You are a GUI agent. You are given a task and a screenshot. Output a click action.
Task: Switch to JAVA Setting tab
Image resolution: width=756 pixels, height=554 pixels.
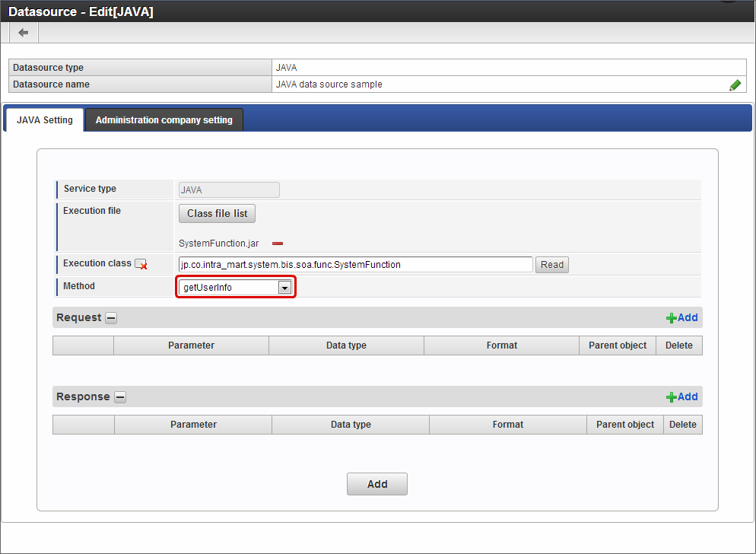pyautogui.click(x=45, y=119)
